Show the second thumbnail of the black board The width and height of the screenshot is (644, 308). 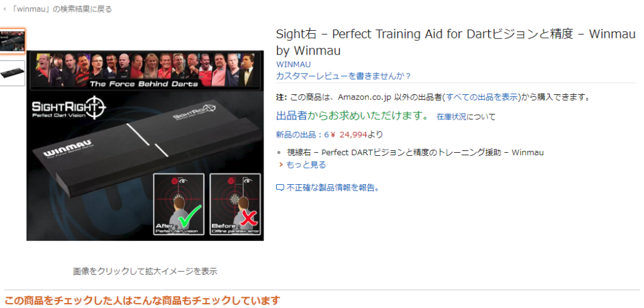[x=13, y=74]
